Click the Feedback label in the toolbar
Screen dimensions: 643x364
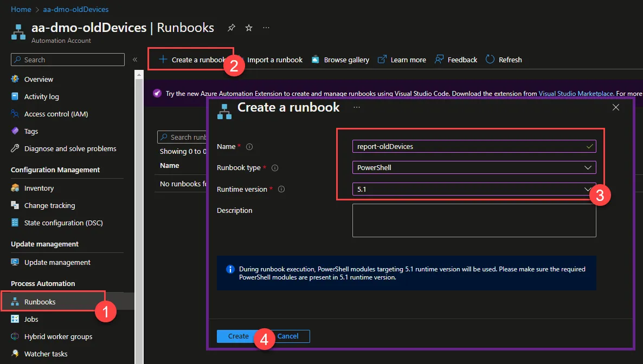tap(462, 60)
